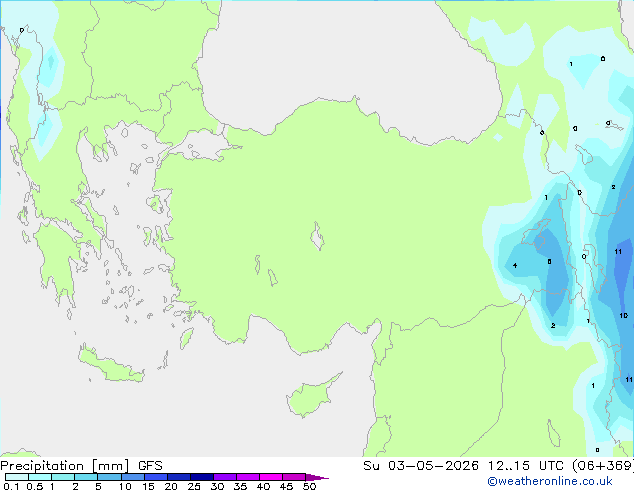Select the 10–15 mm legend swatch
The width and height of the screenshot is (634, 490).
pos(133,477)
